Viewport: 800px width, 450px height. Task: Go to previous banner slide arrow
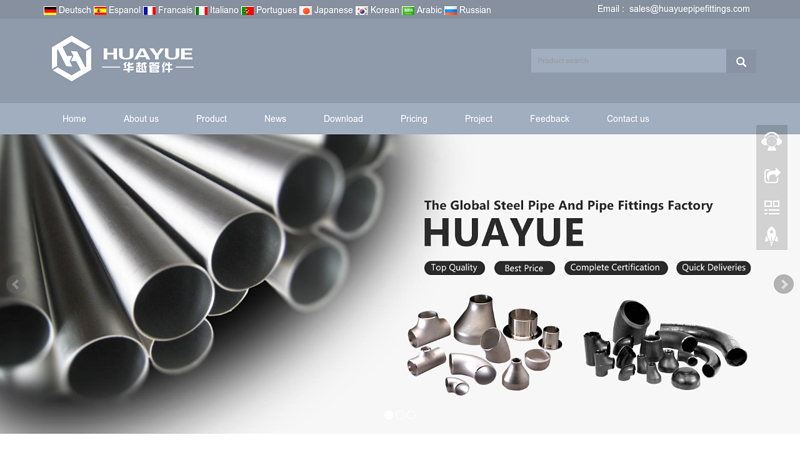click(x=16, y=284)
